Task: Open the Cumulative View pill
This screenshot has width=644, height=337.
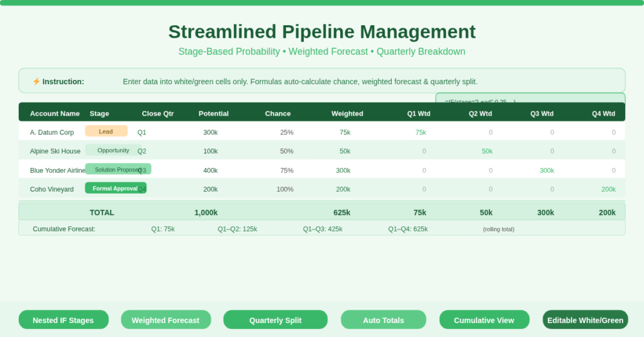Action: (484, 320)
